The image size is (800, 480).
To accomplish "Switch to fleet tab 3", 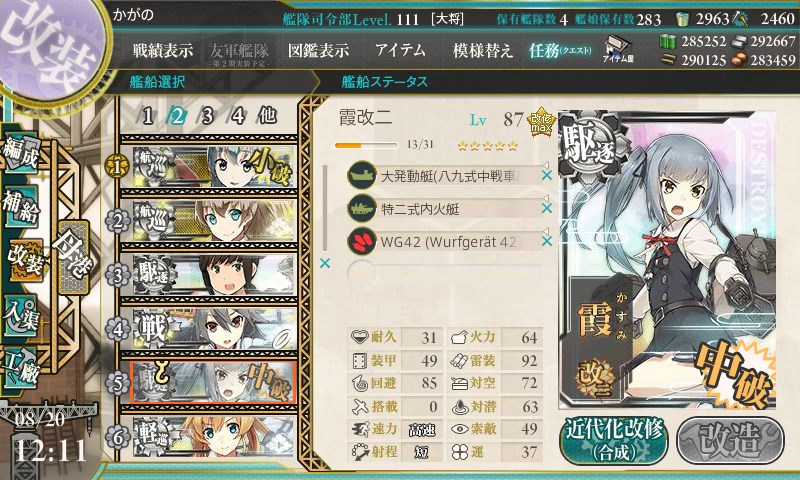I will (x=207, y=116).
